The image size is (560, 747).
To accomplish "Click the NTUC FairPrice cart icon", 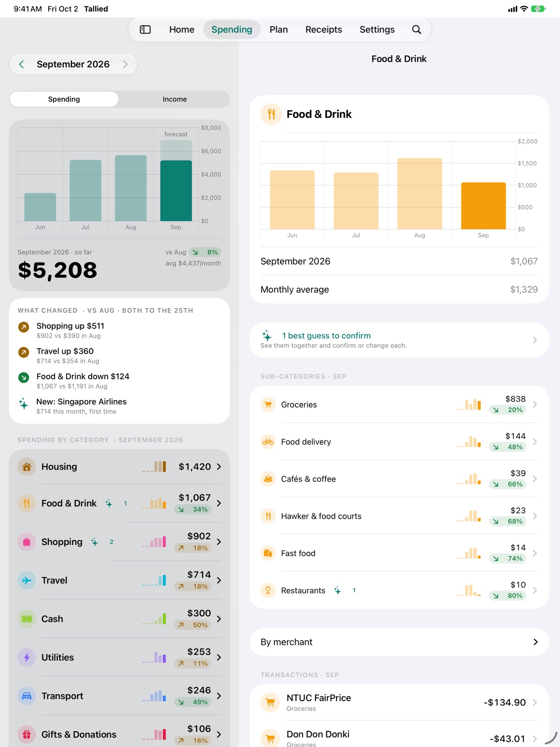I will (270, 702).
